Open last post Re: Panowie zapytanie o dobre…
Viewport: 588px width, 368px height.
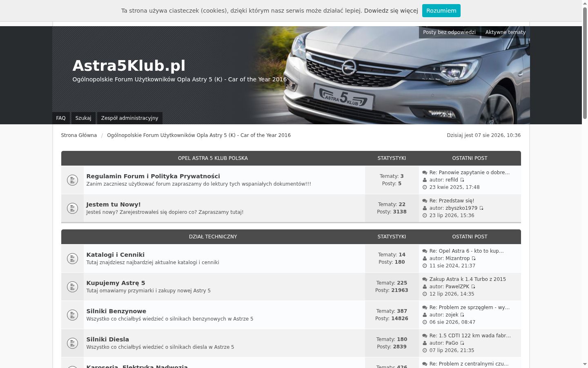(470, 173)
